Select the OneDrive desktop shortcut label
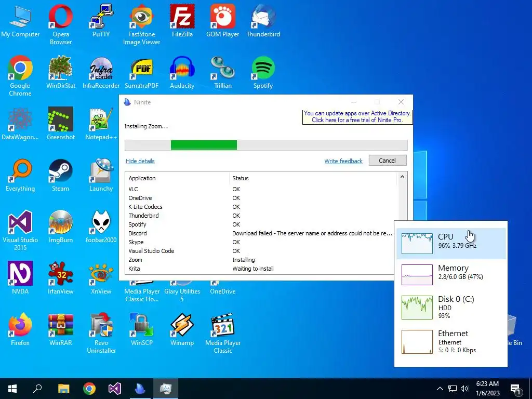532x399 pixels. click(x=222, y=291)
